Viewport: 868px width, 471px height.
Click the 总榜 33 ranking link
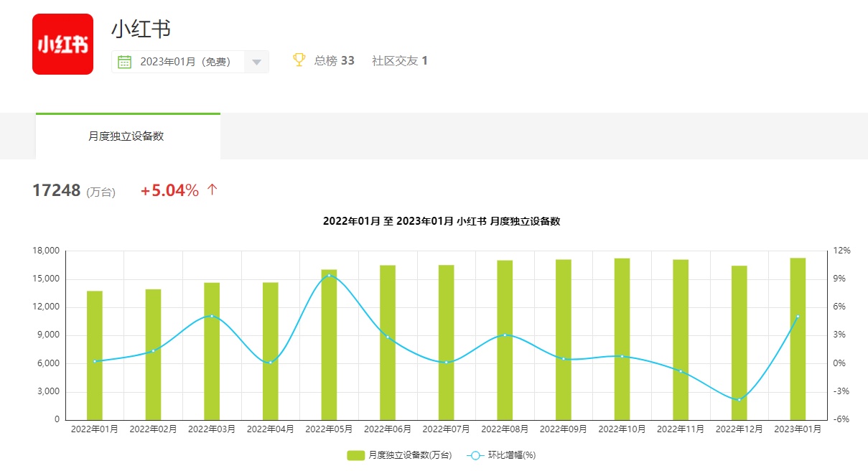334,61
